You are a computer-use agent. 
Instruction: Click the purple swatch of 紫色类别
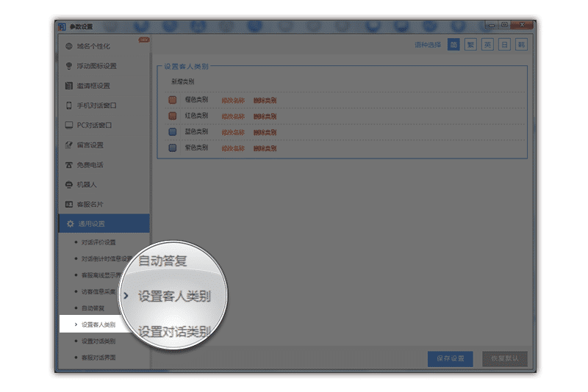[173, 148]
